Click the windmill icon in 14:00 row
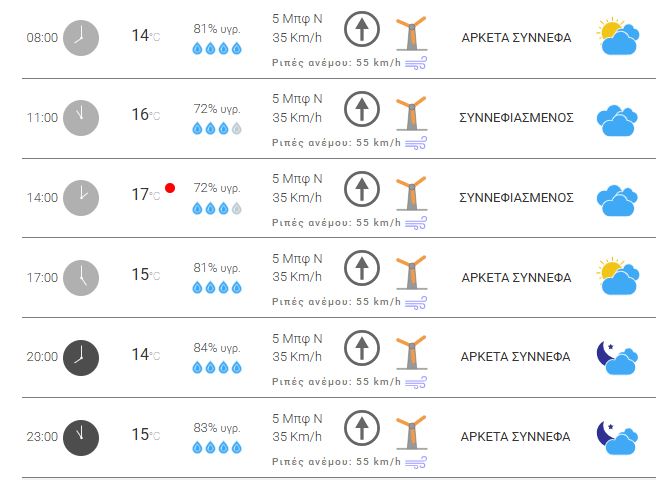 pos(409,190)
